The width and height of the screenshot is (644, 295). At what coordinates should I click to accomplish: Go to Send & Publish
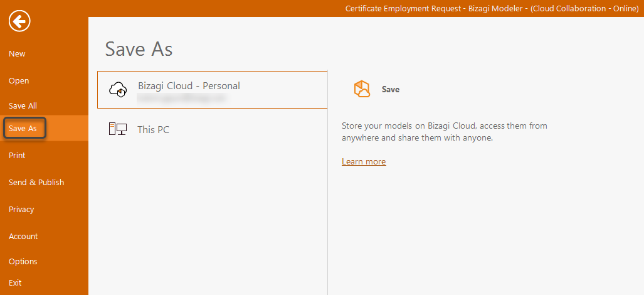pos(36,182)
